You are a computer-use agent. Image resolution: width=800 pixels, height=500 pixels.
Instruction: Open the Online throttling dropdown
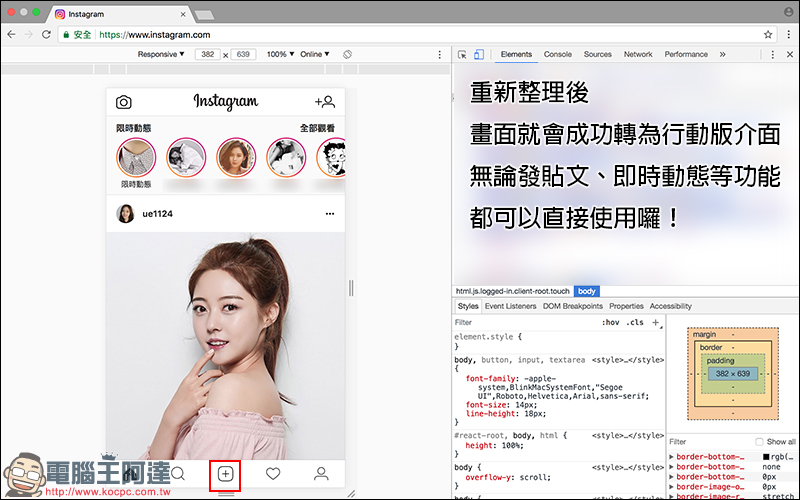[315, 54]
